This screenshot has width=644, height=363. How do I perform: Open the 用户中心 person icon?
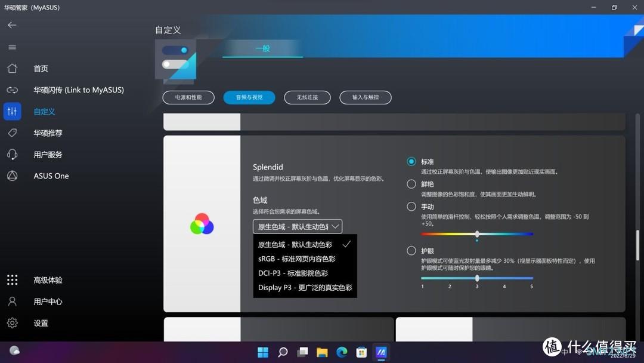(x=13, y=302)
